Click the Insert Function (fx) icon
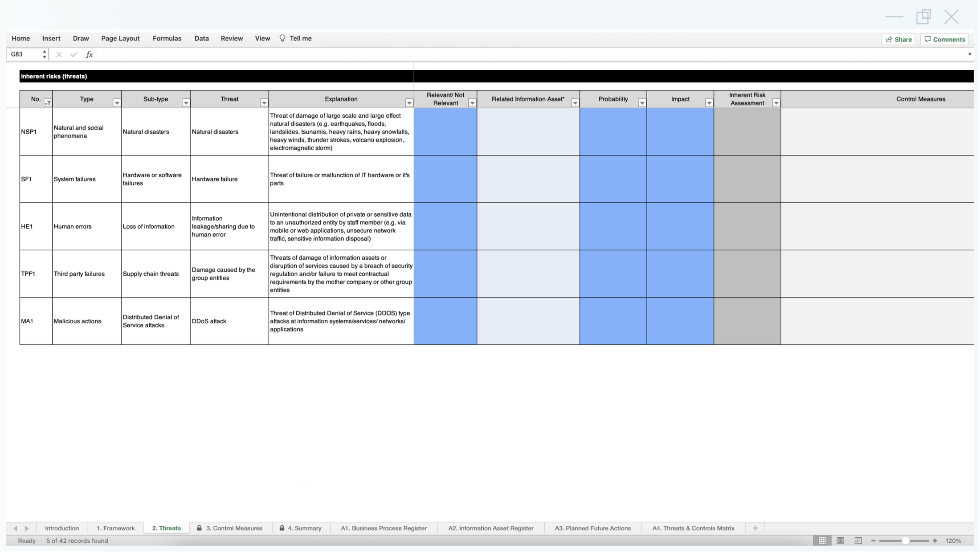Image resolution: width=980 pixels, height=552 pixels. click(89, 54)
